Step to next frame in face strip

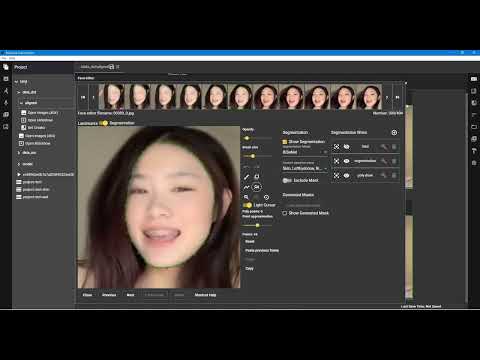387,97
